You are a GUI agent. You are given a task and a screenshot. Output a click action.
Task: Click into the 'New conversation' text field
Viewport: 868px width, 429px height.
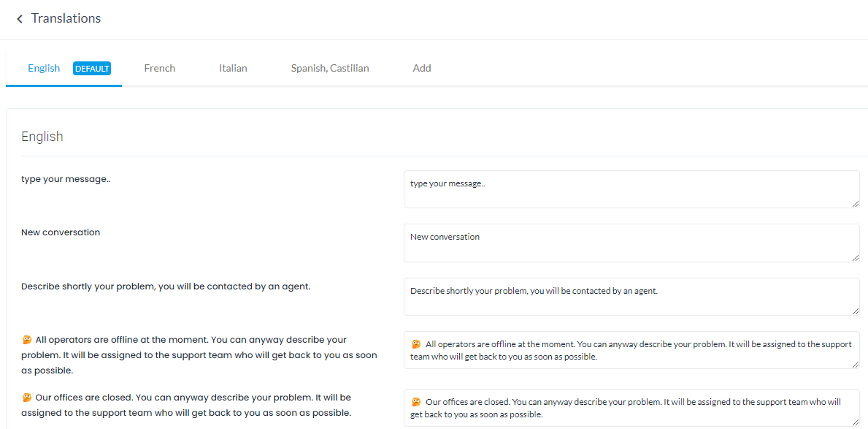coord(631,243)
